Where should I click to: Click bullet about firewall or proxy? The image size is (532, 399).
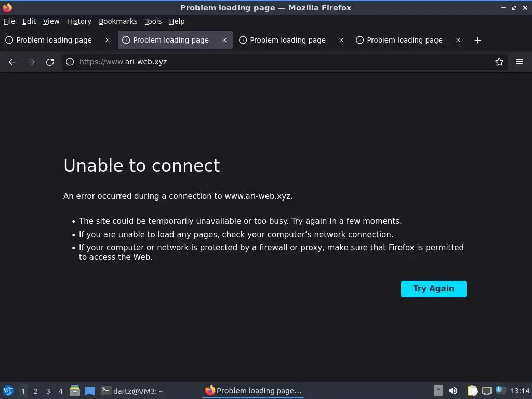point(271,252)
